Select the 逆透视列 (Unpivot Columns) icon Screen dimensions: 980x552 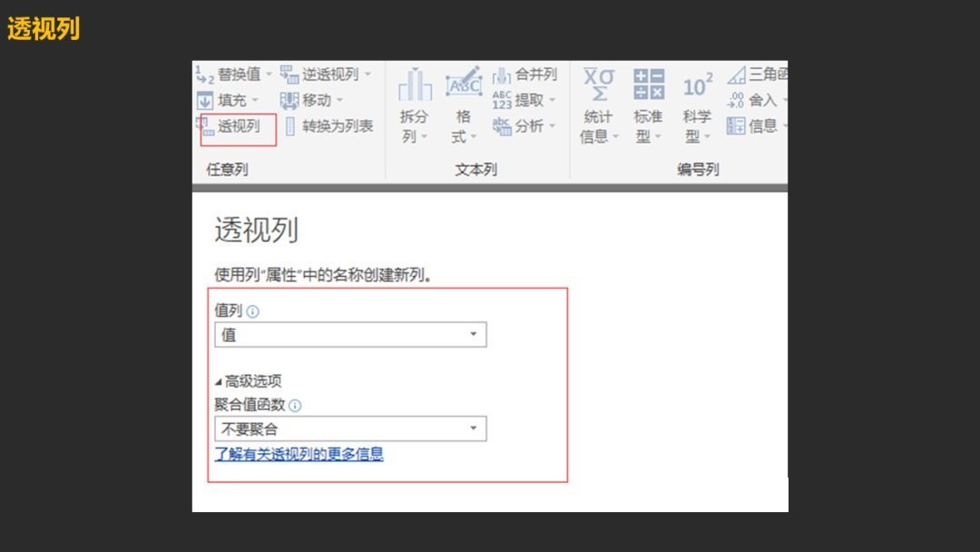[289, 74]
